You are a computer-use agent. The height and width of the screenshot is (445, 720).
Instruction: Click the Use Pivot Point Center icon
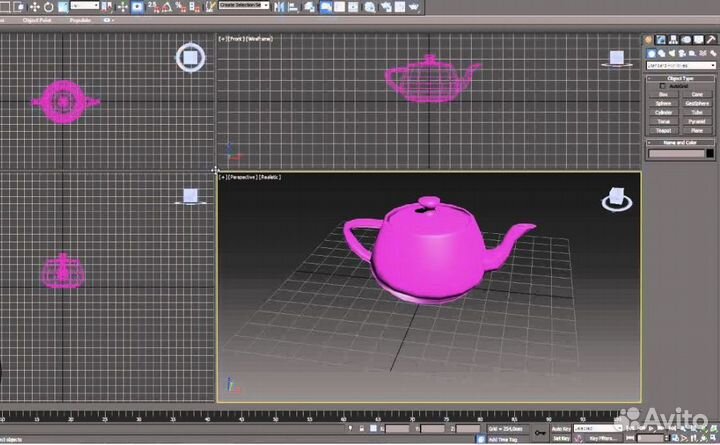click(107, 7)
